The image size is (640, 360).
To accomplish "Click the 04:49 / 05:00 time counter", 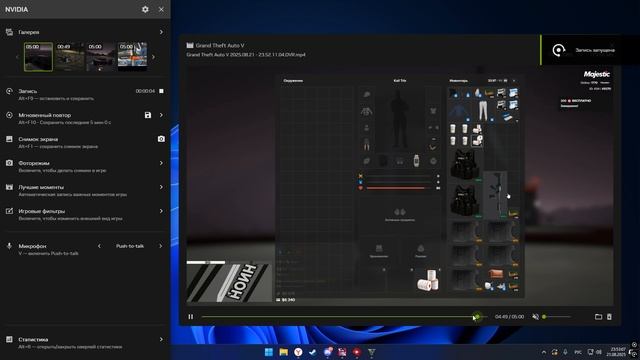I will point(509,317).
